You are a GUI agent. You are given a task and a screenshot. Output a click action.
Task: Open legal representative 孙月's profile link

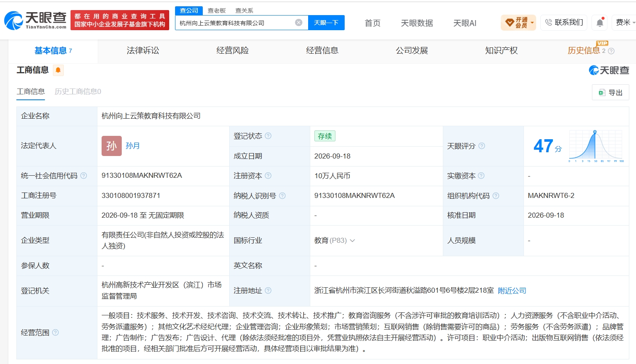coord(133,146)
